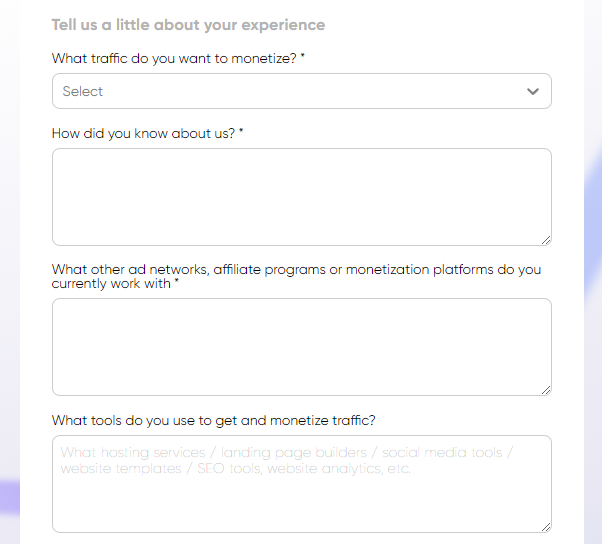Screen dimensions: 602x544
Task: Click inside the other ad networks text area
Action: (301, 346)
